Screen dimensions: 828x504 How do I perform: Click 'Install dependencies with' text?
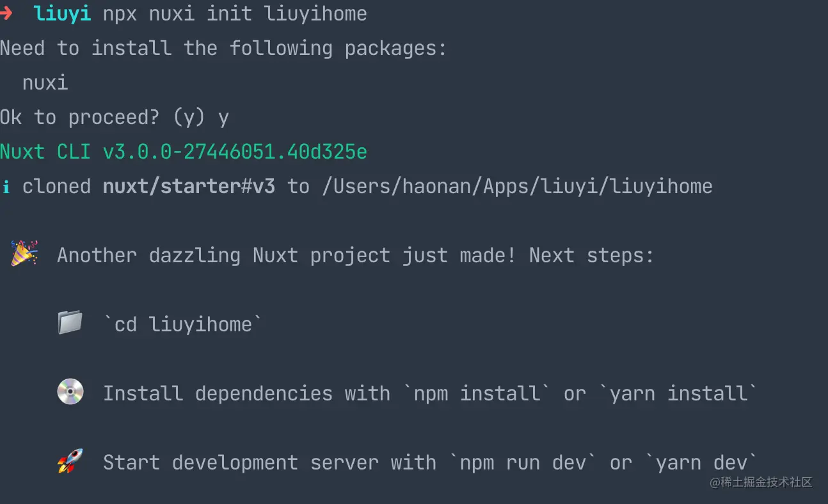click(x=246, y=393)
